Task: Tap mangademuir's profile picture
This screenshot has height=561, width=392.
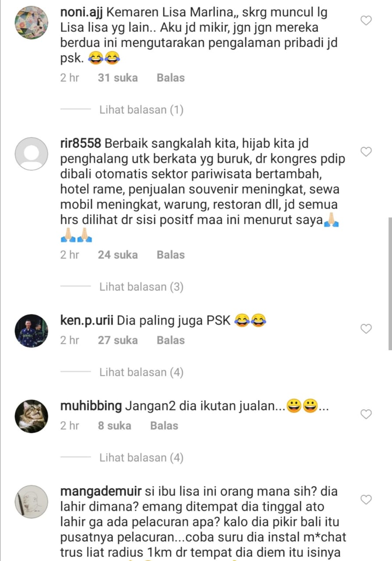Action: [32, 502]
